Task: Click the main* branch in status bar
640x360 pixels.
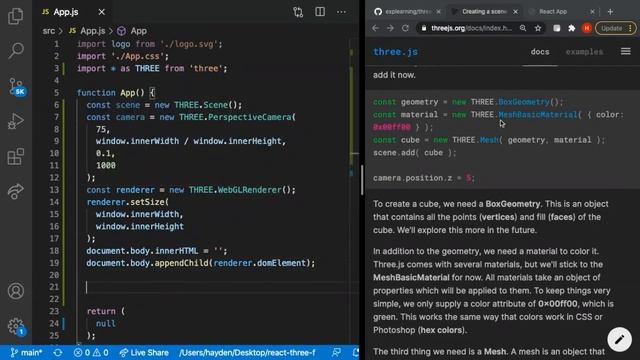Action: coord(26,352)
